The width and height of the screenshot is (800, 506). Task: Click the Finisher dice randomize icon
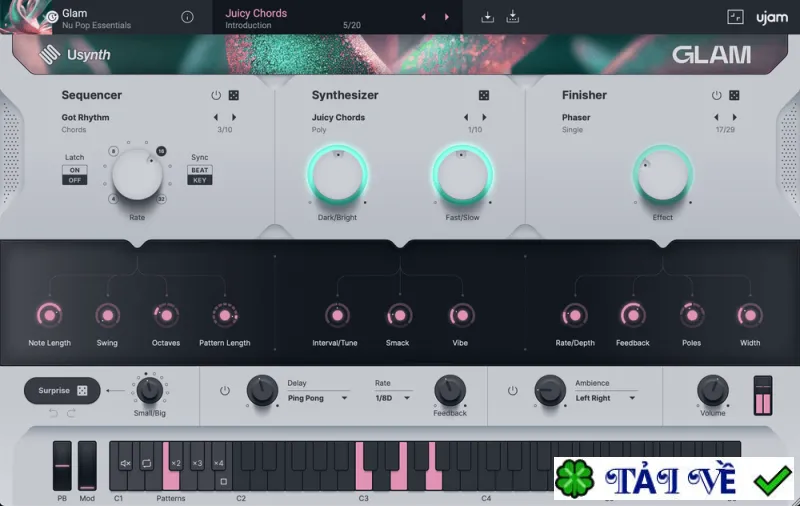click(734, 95)
